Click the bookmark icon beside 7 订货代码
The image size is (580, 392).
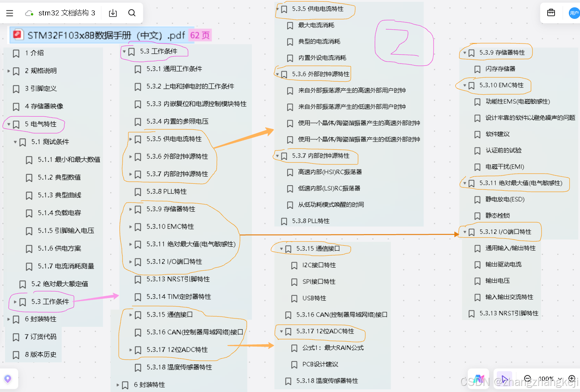click(16, 337)
